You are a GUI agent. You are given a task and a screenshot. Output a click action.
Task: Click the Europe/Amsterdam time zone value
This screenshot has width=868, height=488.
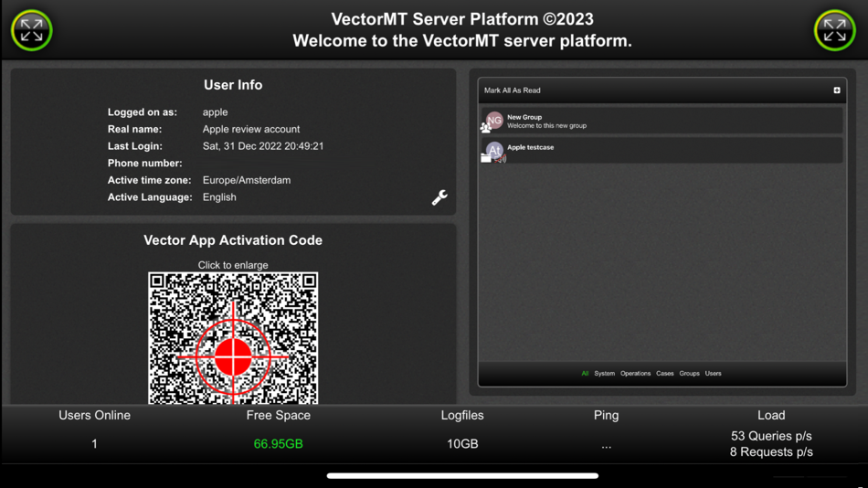tap(247, 180)
